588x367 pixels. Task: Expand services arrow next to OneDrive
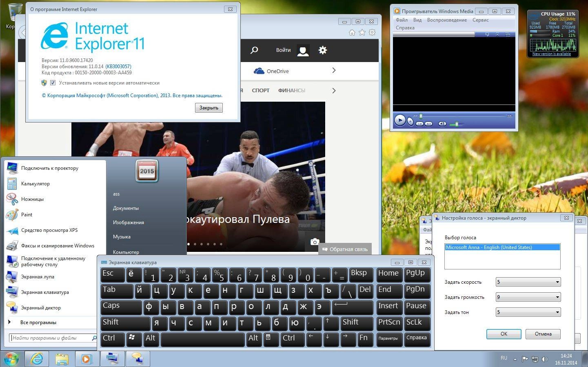tap(334, 70)
